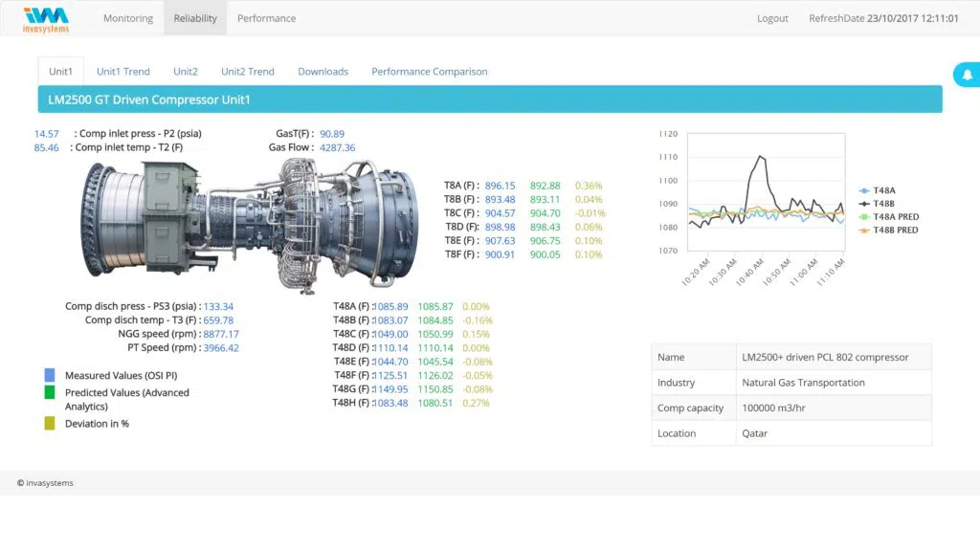The height and width of the screenshot is (551, 980).
Task: Click T8D predicted value 898.43
Action: (x=545, y=227)
